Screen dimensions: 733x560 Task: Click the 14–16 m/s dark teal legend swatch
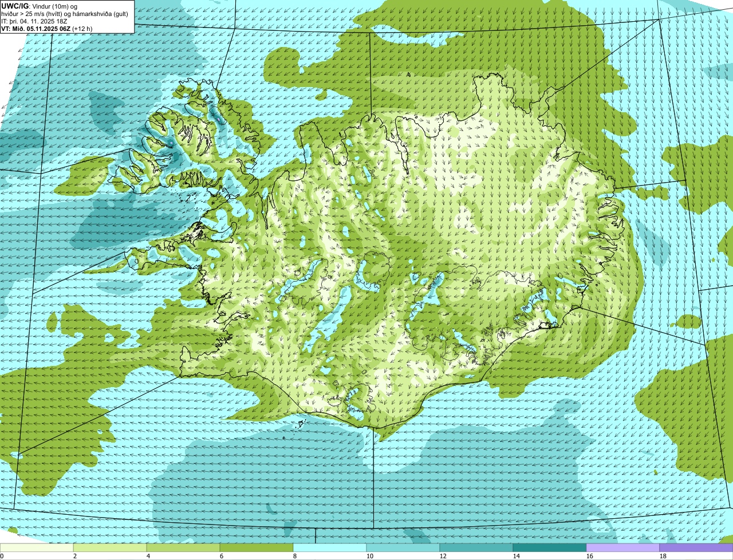[550, 548]
